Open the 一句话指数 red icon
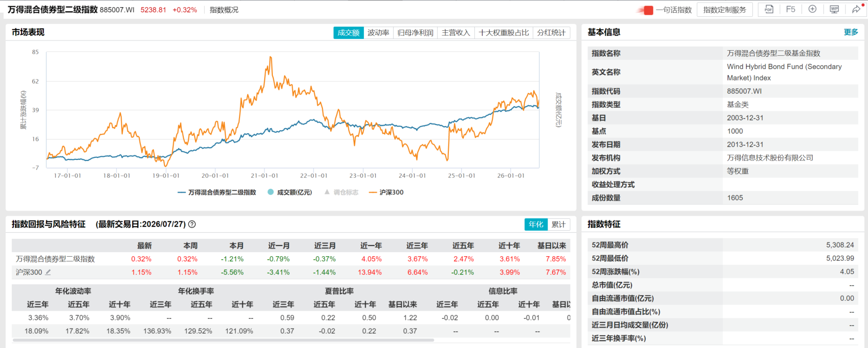The width and height of the screenshot is (868, 348). pos(648,10)
